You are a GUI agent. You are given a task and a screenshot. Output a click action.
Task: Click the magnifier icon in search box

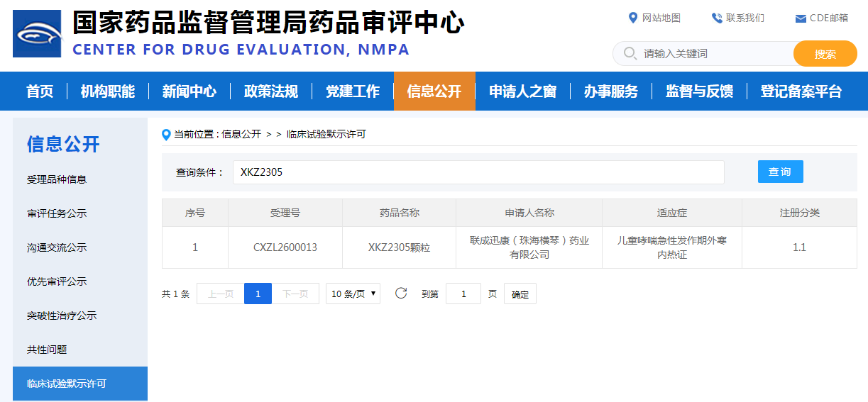click(629, 54)
